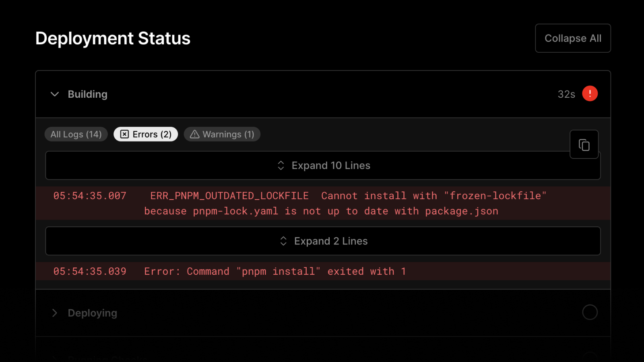Toggle visibility of the Deploying section

(93, 313)
